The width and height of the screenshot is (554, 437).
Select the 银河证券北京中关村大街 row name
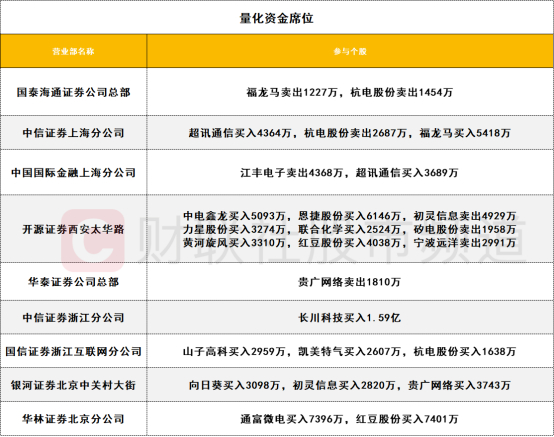[x=73, y=385]
